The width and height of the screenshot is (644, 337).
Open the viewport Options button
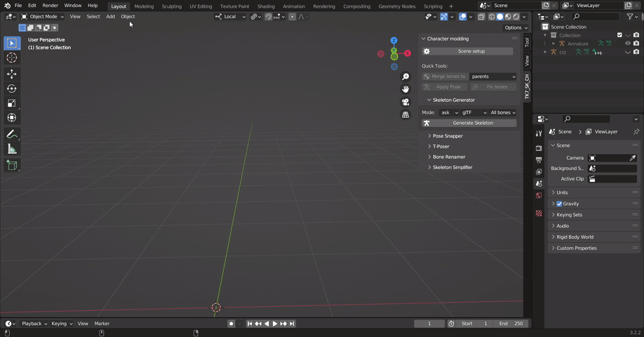516,27
